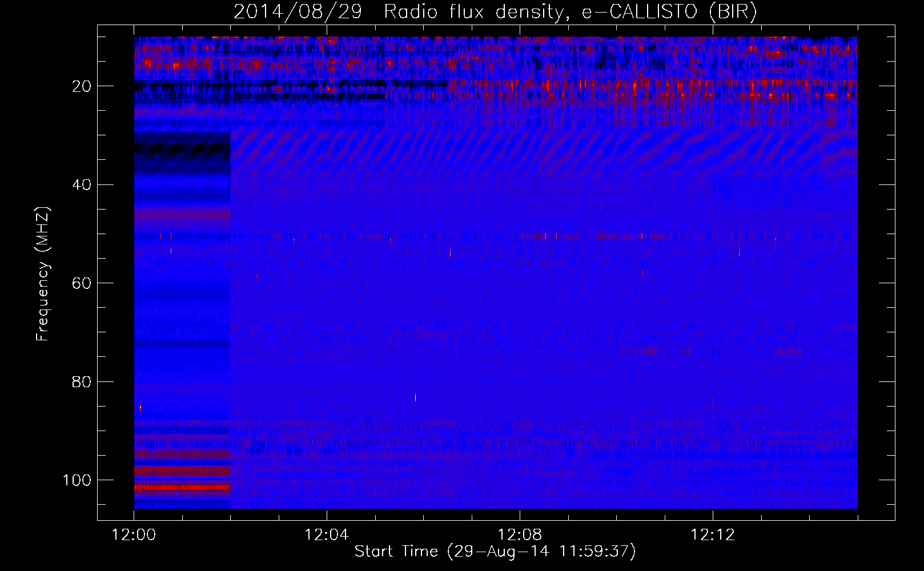Click the 40 MHz y-axis tick label
The width and height of the screenshot is (924, 571).
(x=82, y=185)
